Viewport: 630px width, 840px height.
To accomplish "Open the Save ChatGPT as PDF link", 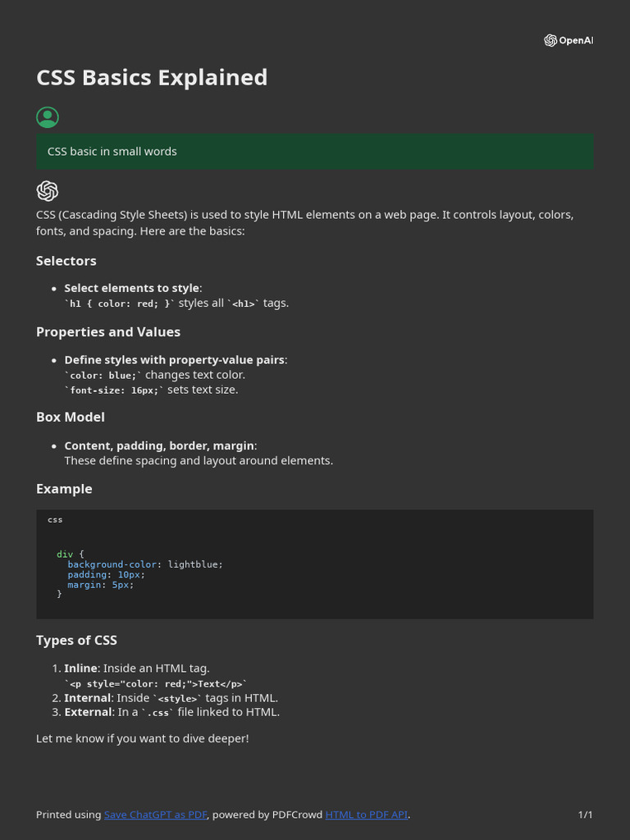I will coord(155,815).
